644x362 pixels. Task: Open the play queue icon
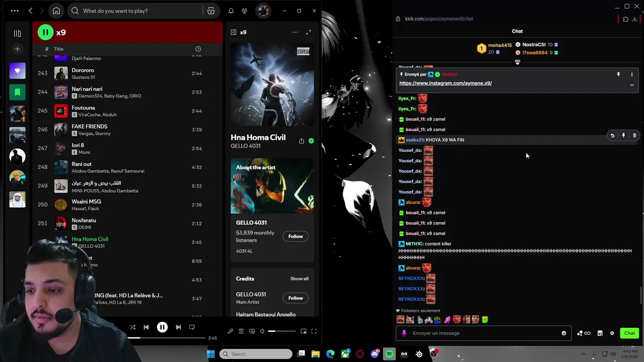(x=241, y=331)
